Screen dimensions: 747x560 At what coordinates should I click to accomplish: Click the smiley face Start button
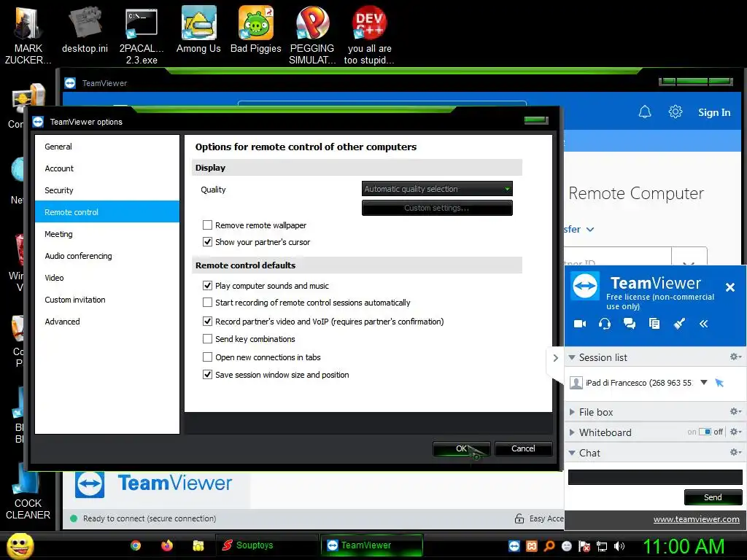tap(20, 545)
